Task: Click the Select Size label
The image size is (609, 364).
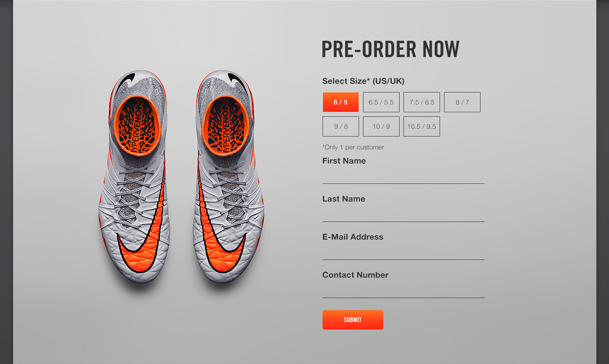Action: (x=363, y=81)
